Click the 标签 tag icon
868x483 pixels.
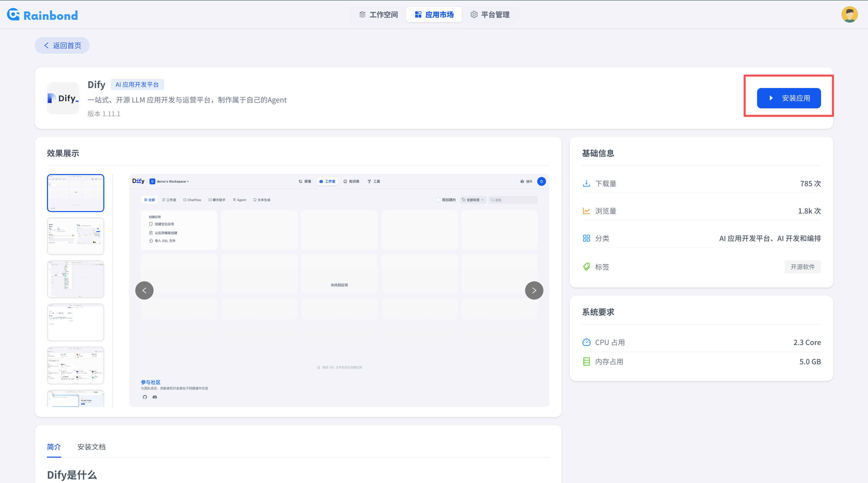click(x=586, y=267)
